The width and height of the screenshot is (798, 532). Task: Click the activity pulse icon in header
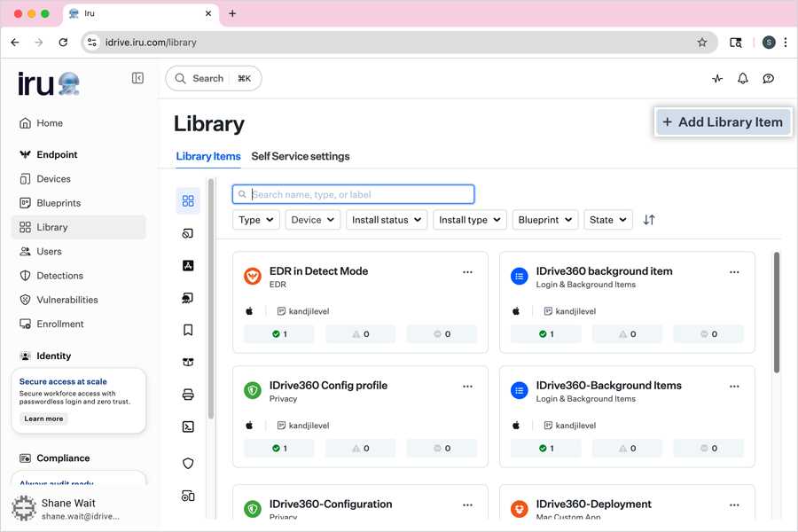[717, 79]
